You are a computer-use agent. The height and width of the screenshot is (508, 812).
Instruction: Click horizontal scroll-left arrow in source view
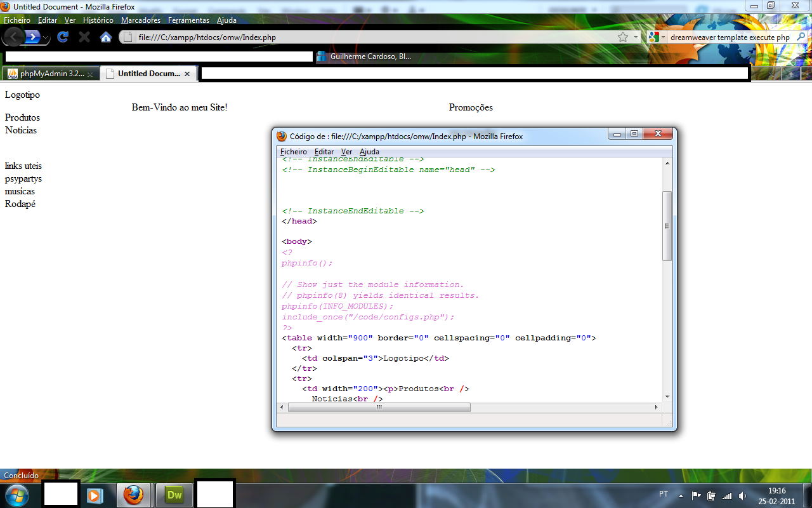[282, 407]
